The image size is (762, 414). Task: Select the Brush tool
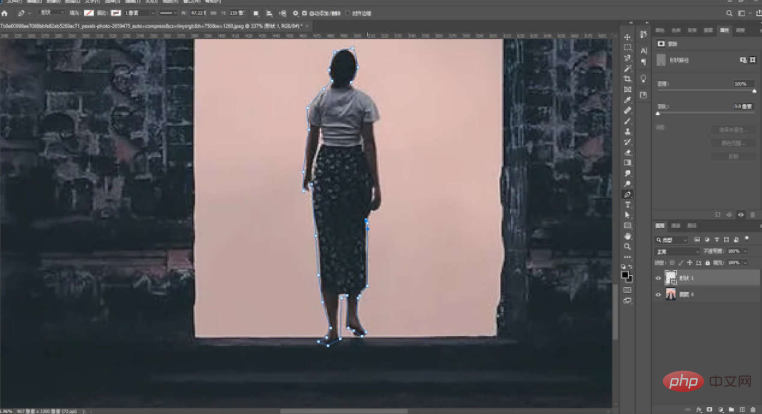point(627,121)
